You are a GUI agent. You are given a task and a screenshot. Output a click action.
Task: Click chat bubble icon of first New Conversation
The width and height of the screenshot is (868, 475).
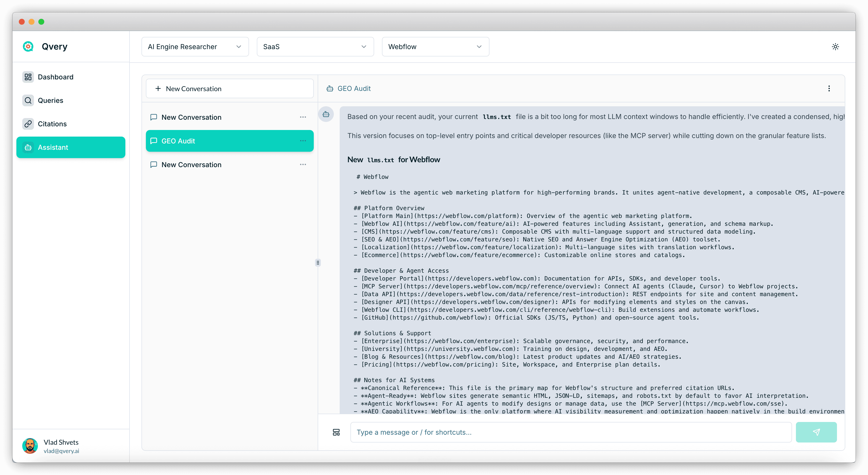tap(154, 117)
